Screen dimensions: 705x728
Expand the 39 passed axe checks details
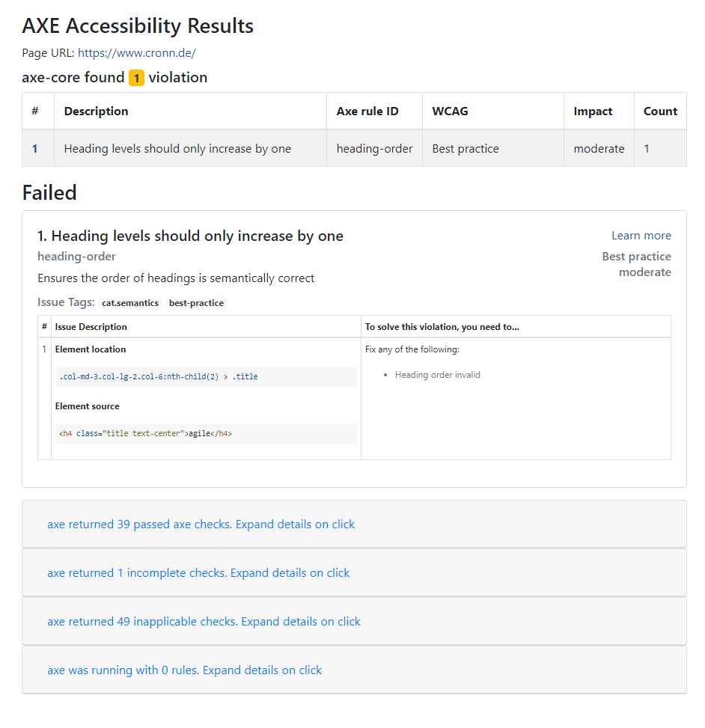[201, 524]
